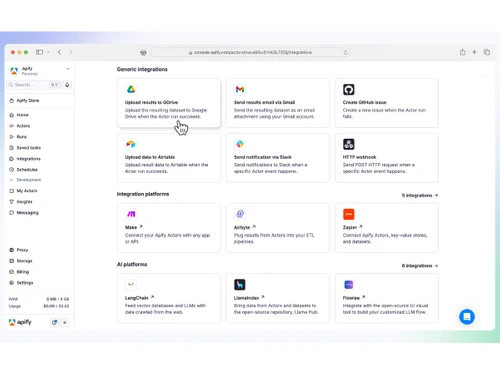Open the Make external link
The width and height of the screenshot is (500, 375).
coord(134,227)
